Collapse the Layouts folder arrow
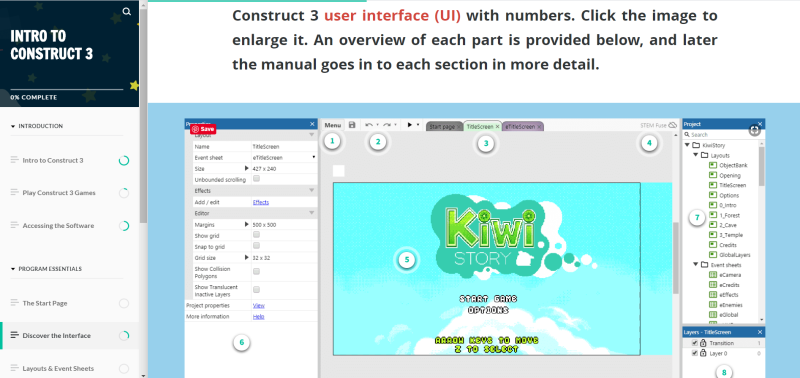The height and width of the screenshot is (378, 800). pos(696,155)
